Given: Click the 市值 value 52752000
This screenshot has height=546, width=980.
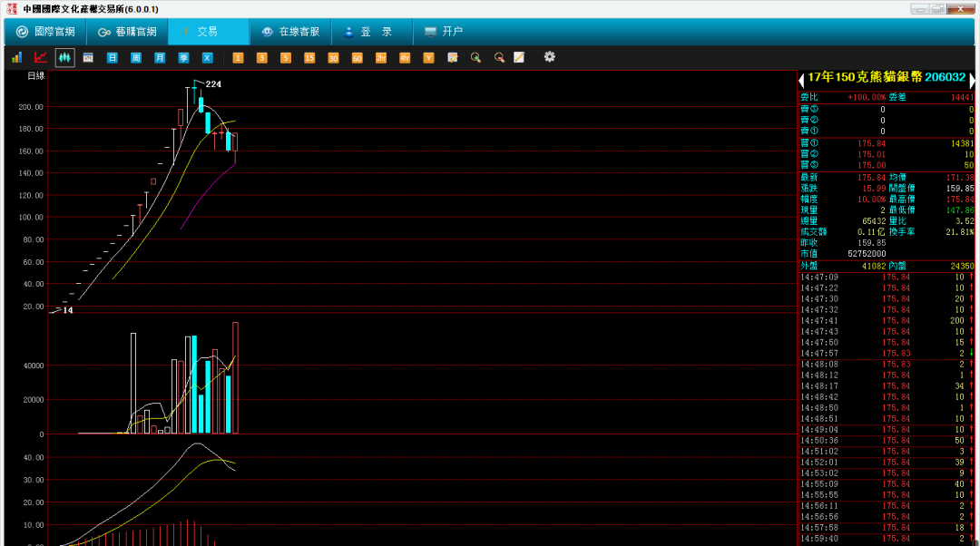Looking at the screenshot, I should pos(867,254).
